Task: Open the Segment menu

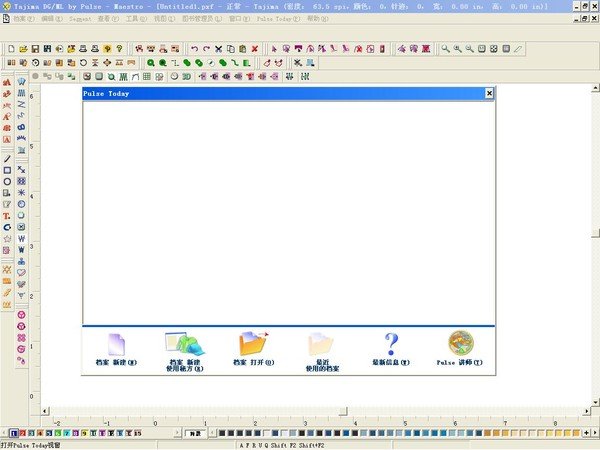Action: tap(80, 19)
